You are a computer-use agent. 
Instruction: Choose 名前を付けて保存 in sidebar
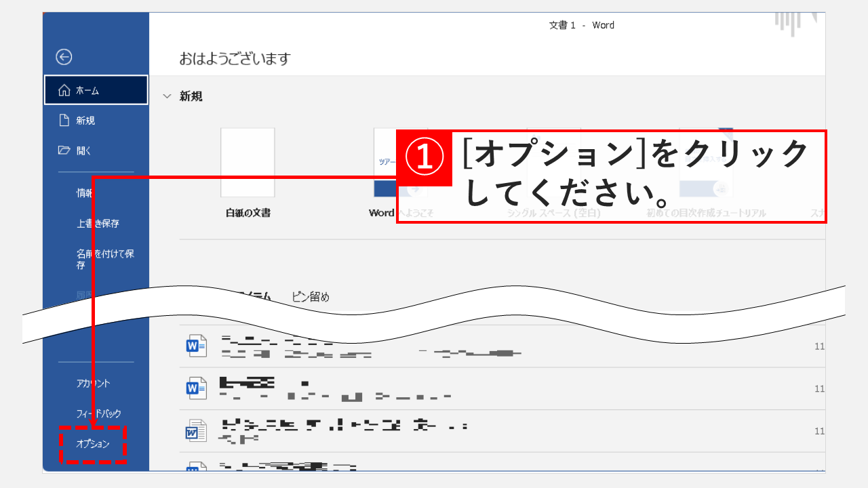[x=104, y=260]
